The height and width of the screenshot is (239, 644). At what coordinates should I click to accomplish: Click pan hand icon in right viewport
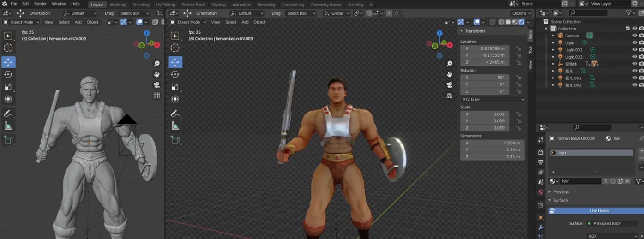click(450, 74)
